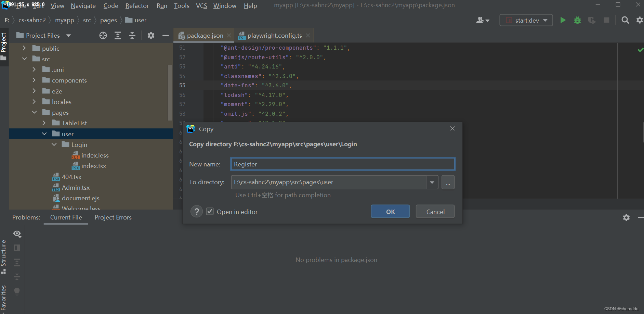Switch to the Project Errors tab
The height and width of the screenshot is (314, 644).
[x=113, y=217]
